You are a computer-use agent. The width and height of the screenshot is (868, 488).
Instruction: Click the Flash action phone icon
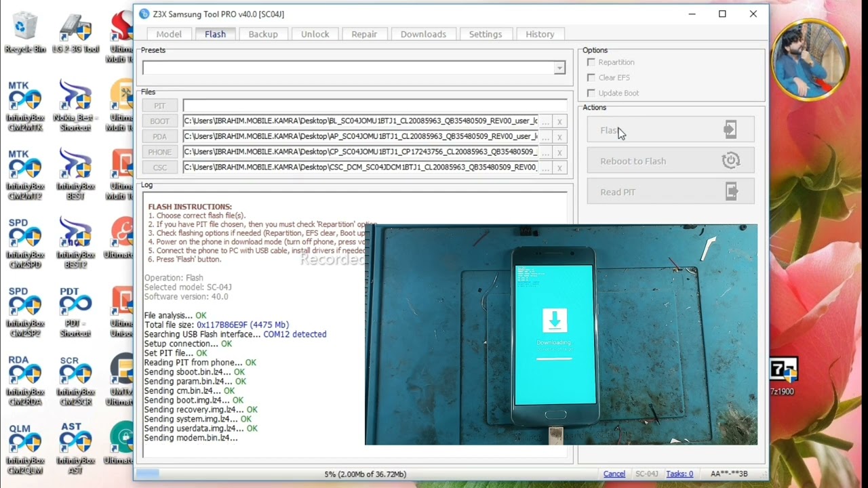click(730, 129)
